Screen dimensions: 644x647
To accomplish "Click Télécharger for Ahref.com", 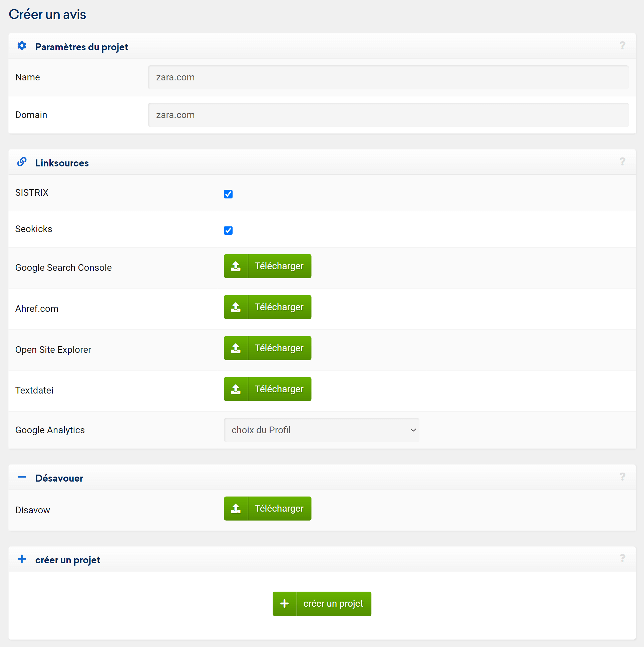I will [267, 307].
